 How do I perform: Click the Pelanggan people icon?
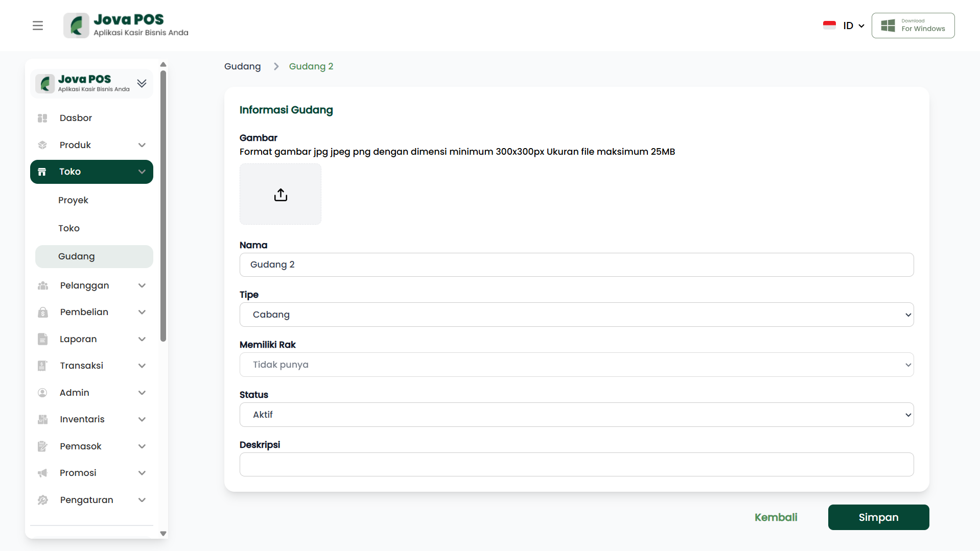pyautogui.click(x=43, y=285)
